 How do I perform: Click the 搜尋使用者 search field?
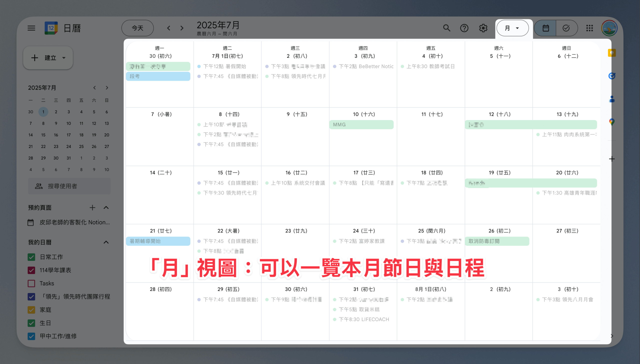click(69, 186)
